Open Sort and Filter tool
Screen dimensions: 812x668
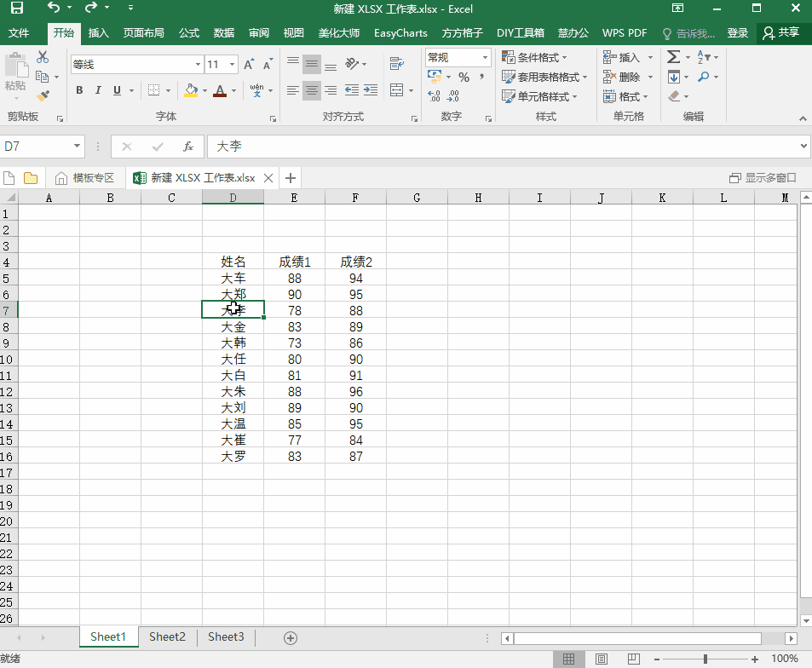click(x=704, y=56)
